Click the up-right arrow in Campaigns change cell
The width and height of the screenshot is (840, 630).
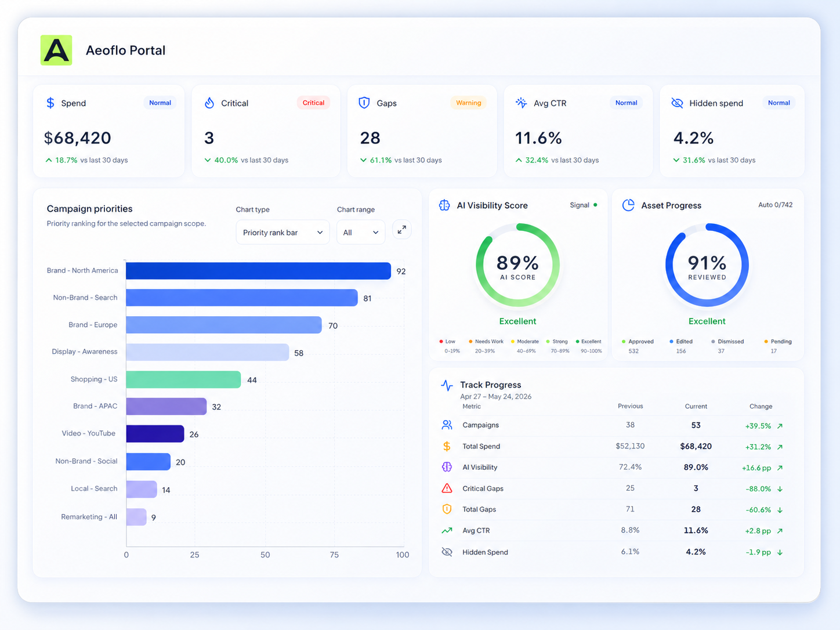tap(780, 426)
